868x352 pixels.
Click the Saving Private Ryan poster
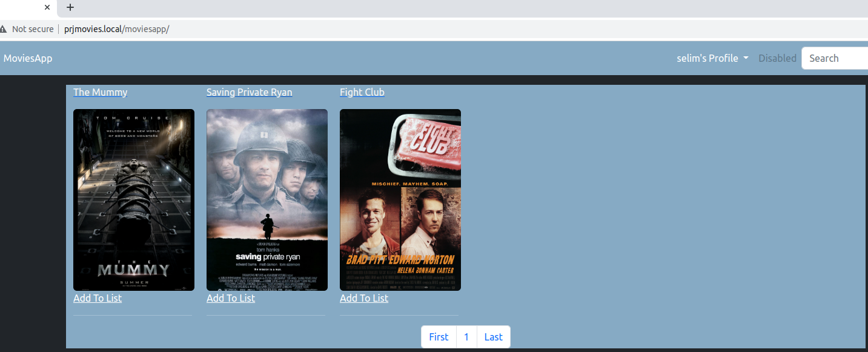coord(267,200)
